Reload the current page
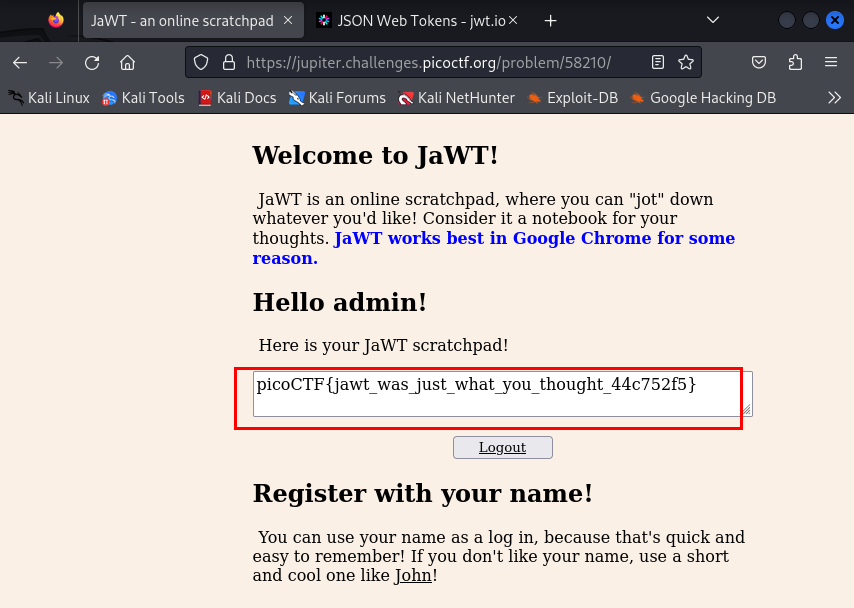This screenshot has width=854, height=608. 92,63
